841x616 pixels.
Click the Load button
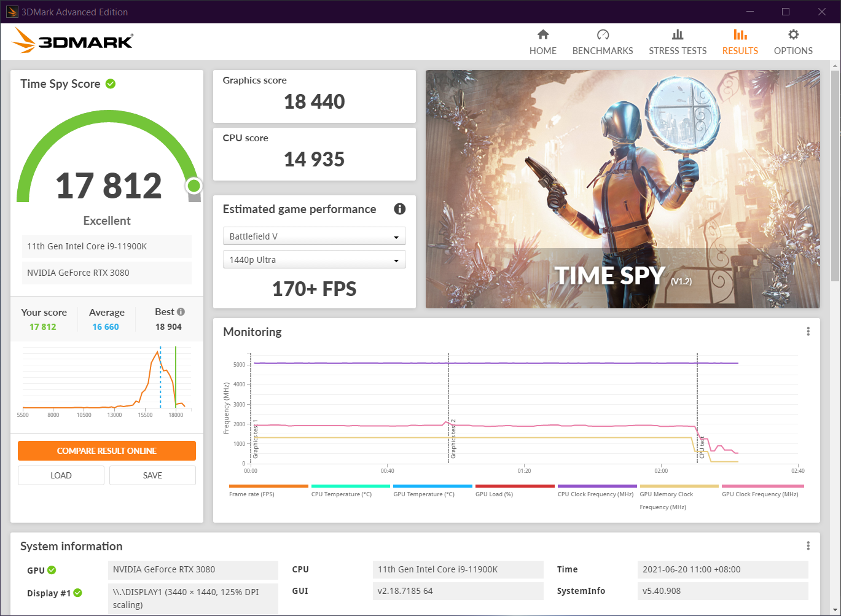[61, 475]
